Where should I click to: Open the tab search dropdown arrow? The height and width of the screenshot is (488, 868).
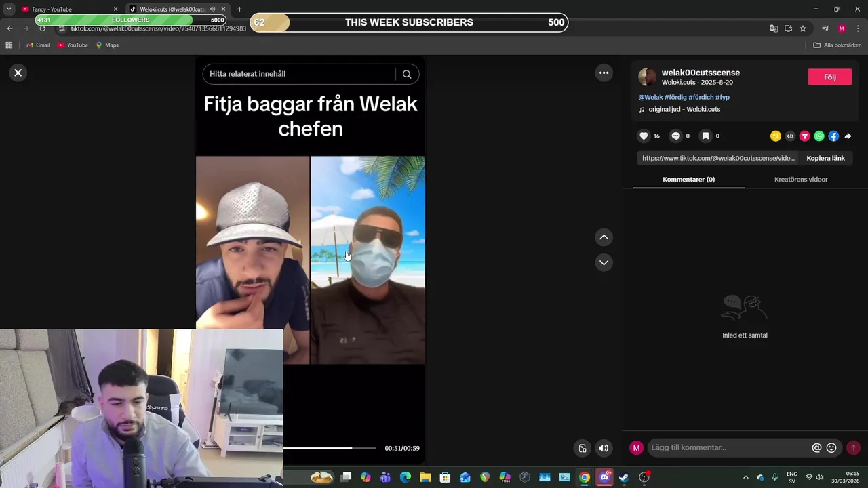tap(8, 9)
